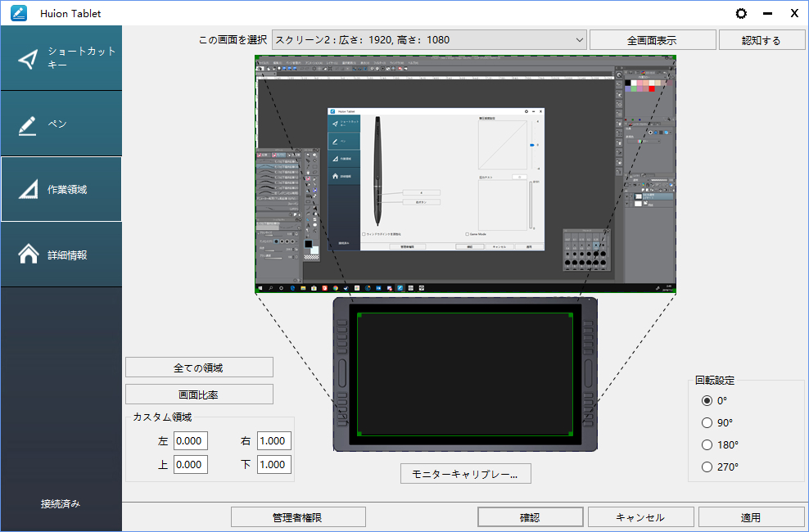Click top-left green corner handle of tablet area

tap(359, 315)
